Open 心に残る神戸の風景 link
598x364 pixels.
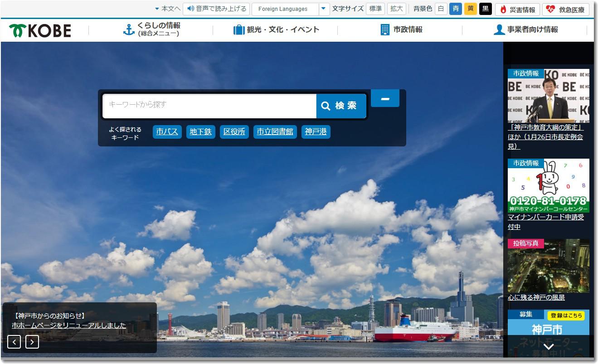point(536,298)
